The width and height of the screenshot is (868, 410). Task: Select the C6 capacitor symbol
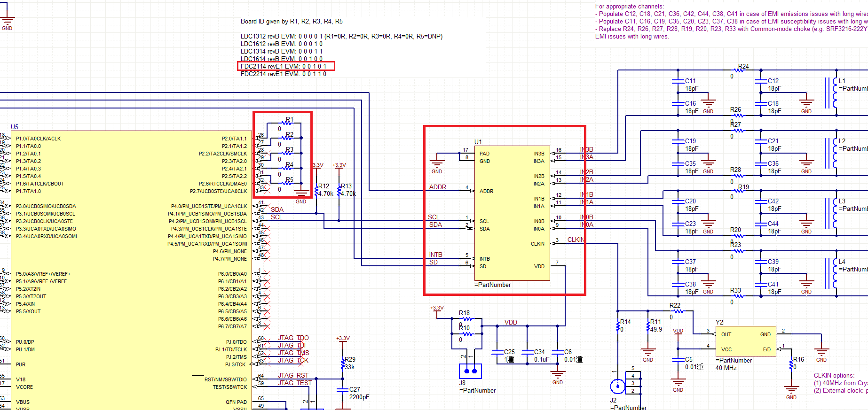(558, 352)
